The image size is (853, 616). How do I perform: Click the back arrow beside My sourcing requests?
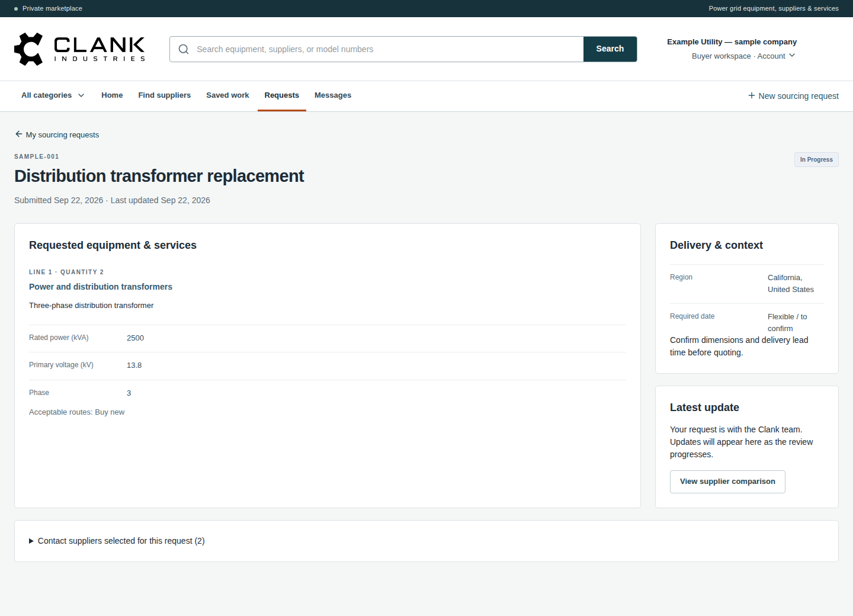[18, 134]
